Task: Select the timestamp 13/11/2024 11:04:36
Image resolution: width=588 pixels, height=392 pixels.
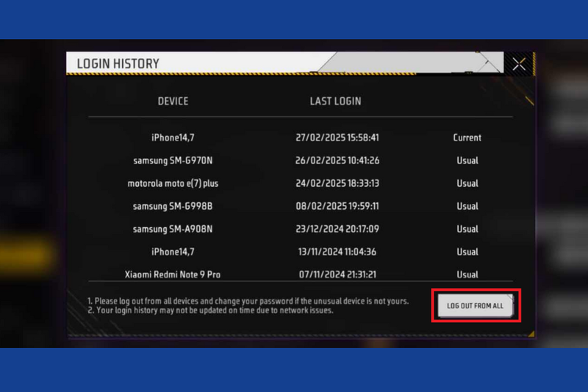Action: click(x=337, y=252)
